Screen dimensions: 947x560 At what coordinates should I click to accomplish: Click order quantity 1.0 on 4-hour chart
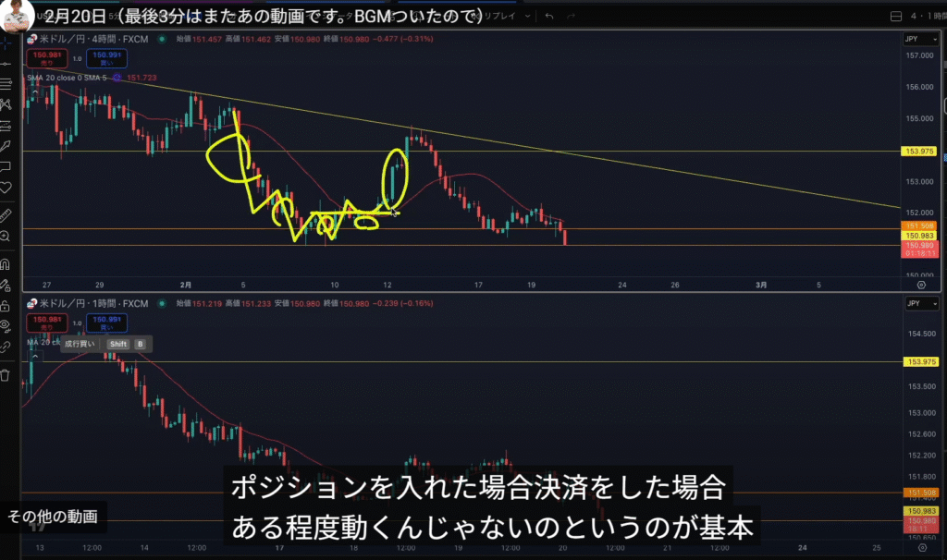pyautogui.click(x=78, y=58)
